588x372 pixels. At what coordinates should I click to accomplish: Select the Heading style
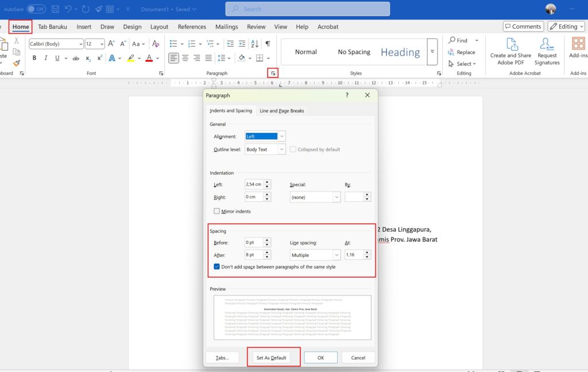tap(400, 52)
